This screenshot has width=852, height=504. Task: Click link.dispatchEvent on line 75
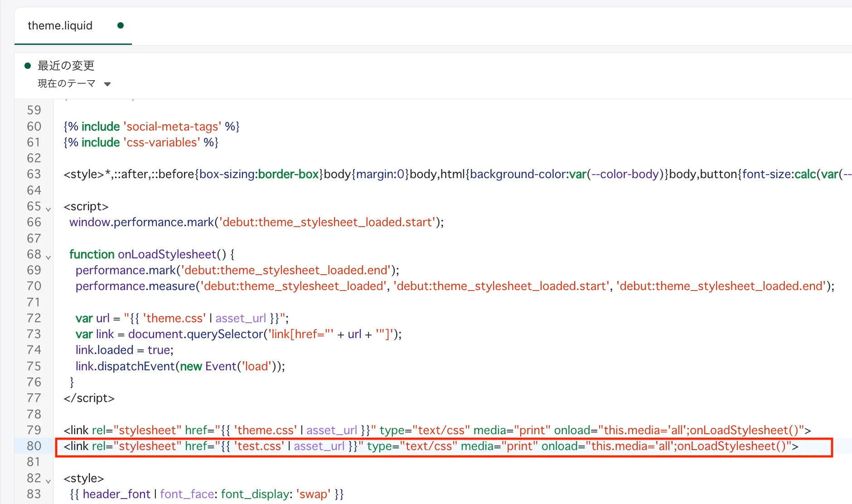click(x=125, y=366)
